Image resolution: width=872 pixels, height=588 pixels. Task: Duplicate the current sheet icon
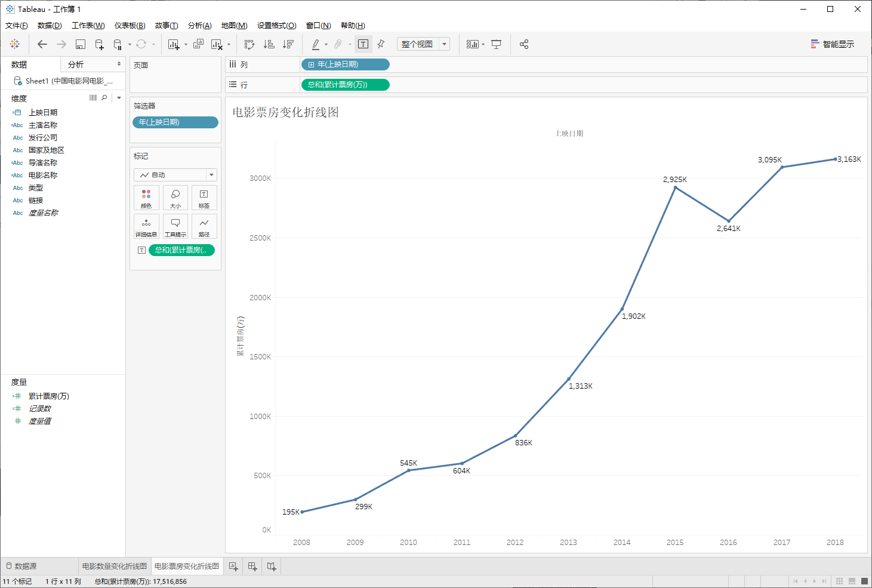[198, 44]
